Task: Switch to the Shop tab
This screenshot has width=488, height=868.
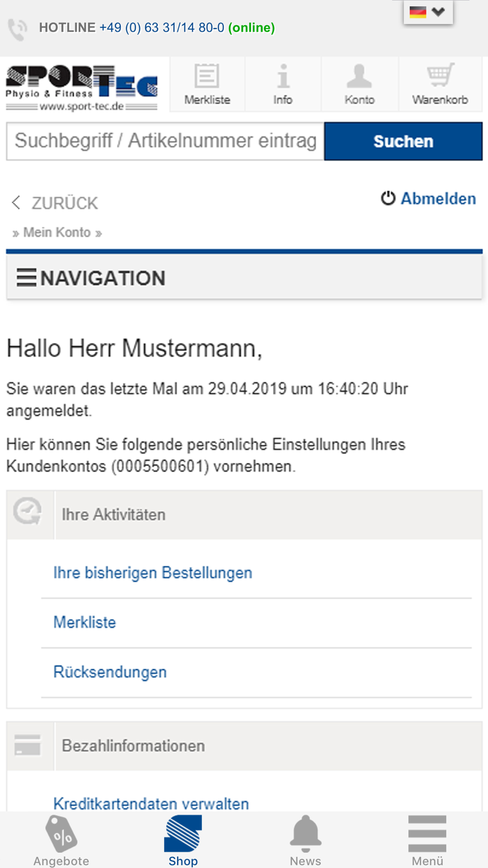Action: (183, 841)
